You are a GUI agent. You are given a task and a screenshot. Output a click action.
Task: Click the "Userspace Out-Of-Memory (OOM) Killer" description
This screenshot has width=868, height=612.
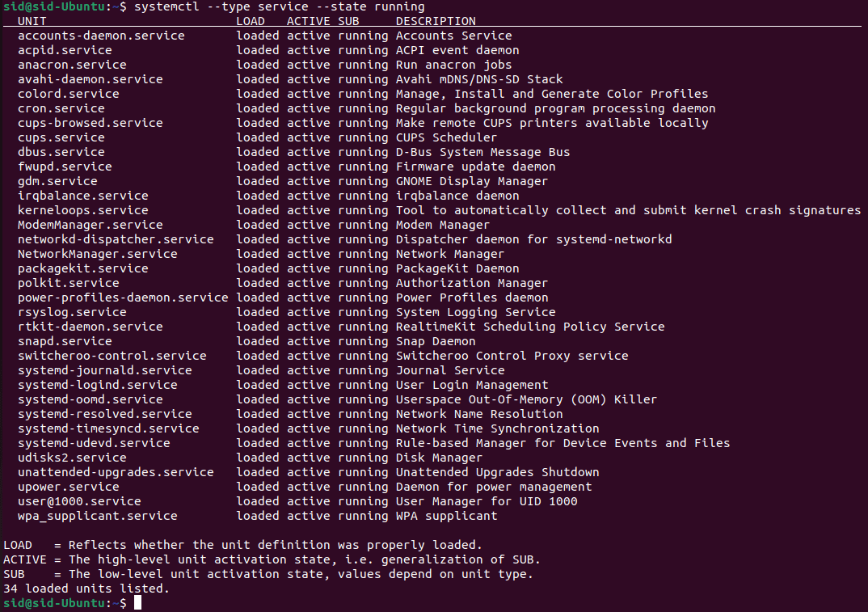click(526, 399)
